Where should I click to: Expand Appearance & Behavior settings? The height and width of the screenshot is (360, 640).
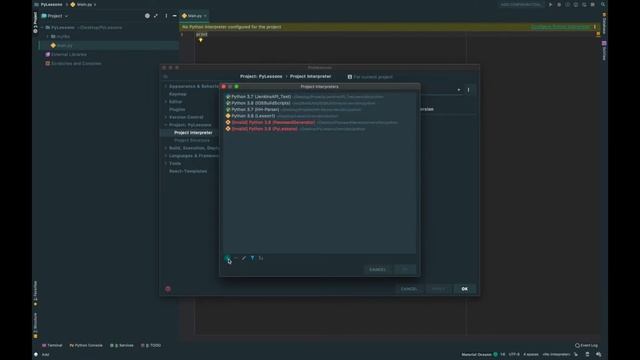click(x=166, y=87)
